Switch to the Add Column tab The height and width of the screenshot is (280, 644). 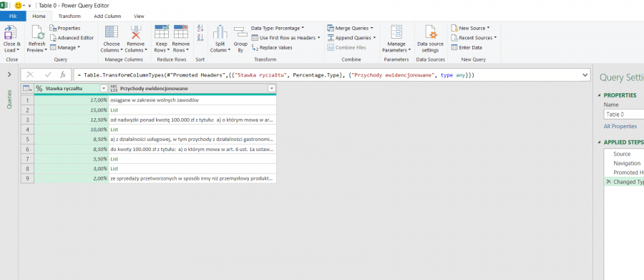107,16
